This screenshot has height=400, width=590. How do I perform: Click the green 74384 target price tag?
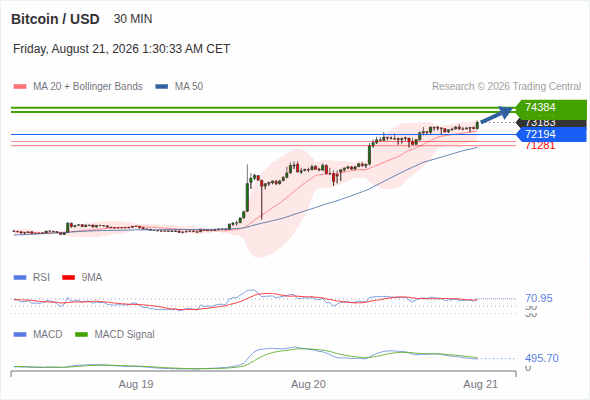551,108
